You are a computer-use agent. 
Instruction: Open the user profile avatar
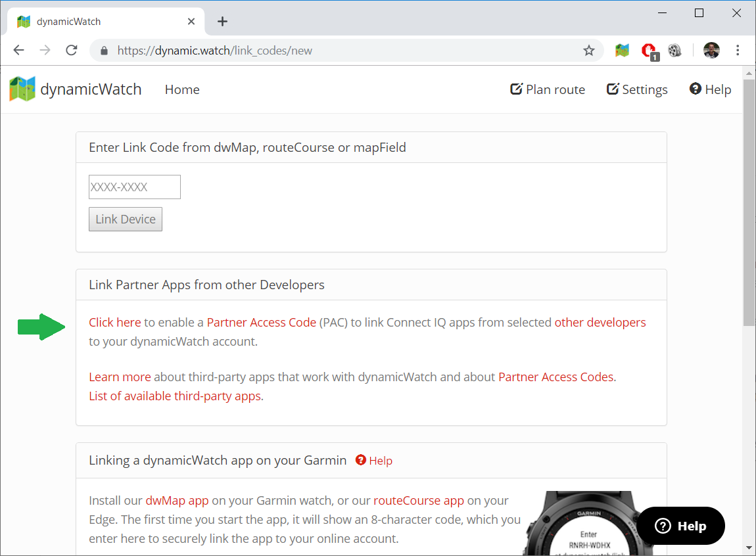point(711,51)
